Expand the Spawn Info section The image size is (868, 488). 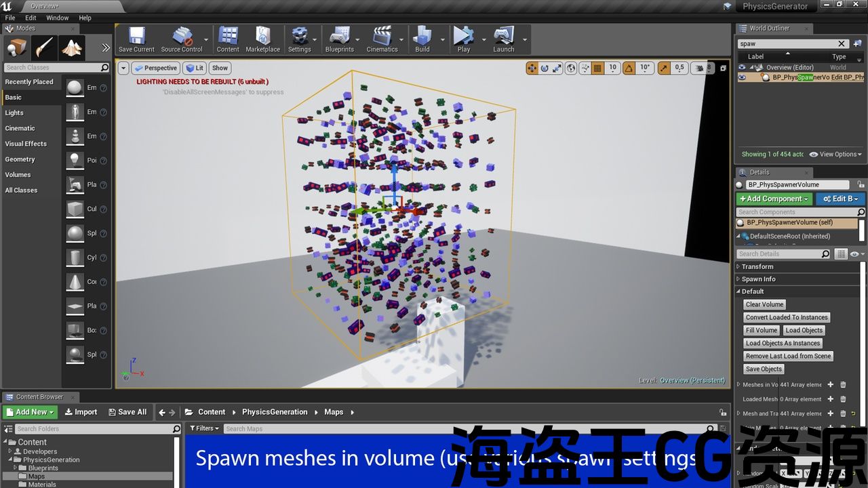pos(758,279)
